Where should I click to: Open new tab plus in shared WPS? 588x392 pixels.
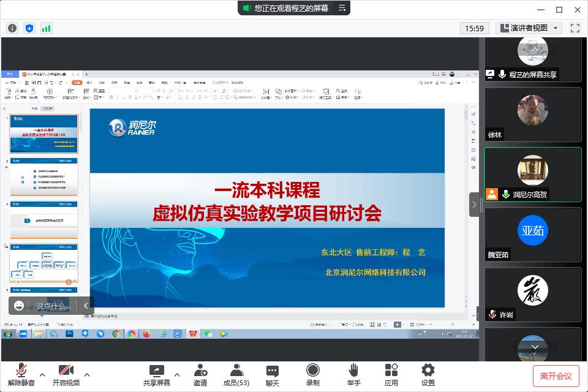tap(86, 74)
